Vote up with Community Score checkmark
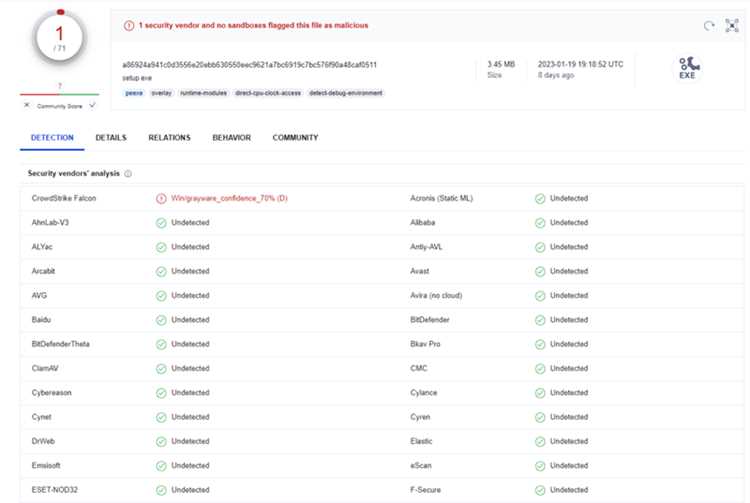The image size is (750, 503). click(x=92, y=105)
